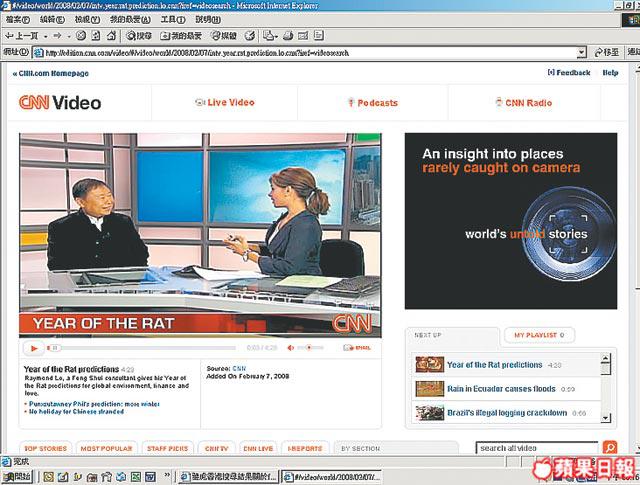Select the STAFF PICKS tab
The width and height of the screenshot is (640, 485).
click(x=167, y=448)
